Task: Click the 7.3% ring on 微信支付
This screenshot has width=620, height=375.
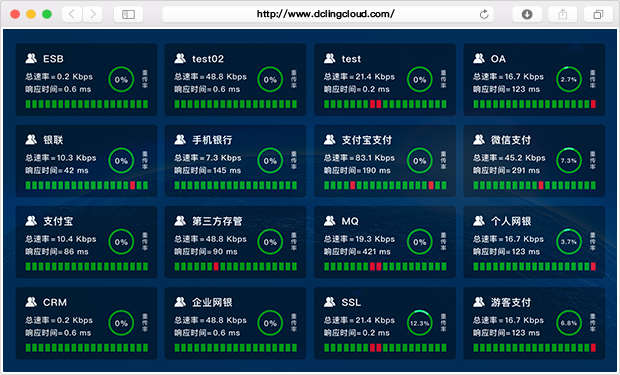Action: click(569, 161)
